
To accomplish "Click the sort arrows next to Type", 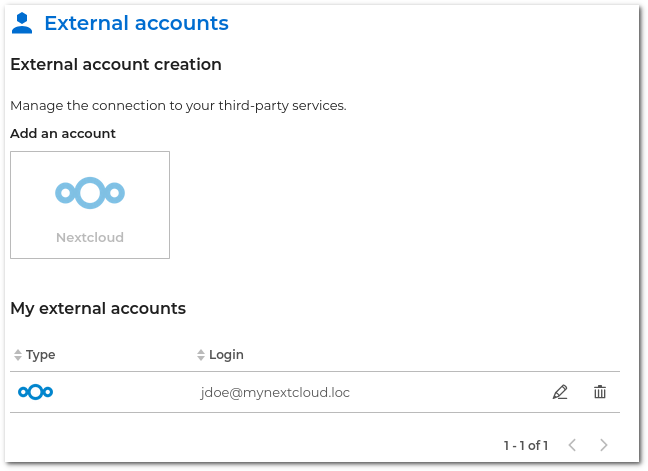I will 16,355.
